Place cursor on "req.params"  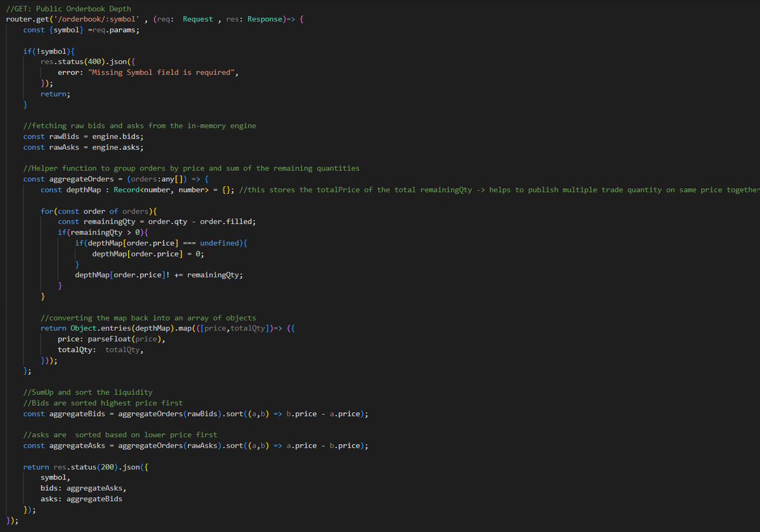pos(114,30)
